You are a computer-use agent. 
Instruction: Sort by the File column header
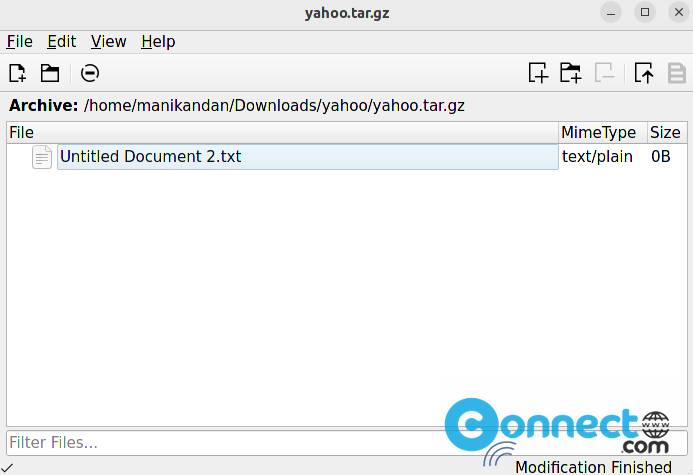pyautogui.click(x=283, y=133)
